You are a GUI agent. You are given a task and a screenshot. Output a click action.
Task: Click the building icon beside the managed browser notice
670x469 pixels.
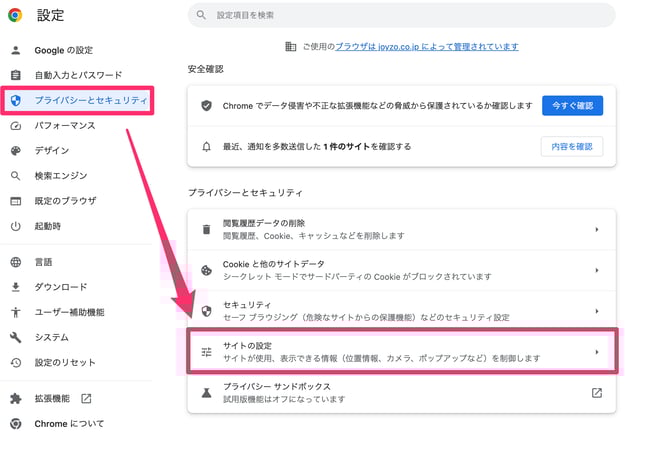point(291,46)
